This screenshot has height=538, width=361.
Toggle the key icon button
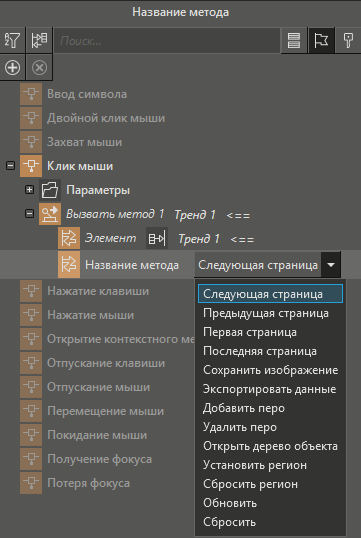tap(348, 40)
